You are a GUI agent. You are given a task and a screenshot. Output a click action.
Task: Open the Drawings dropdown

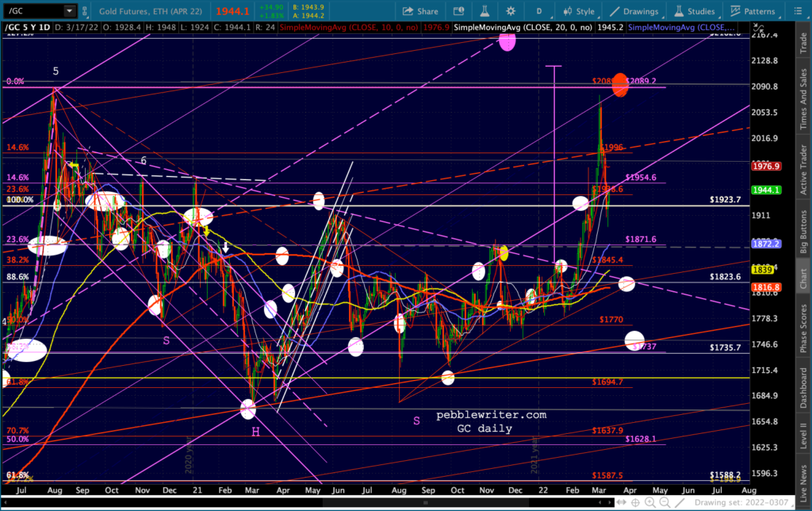(634, 11)
